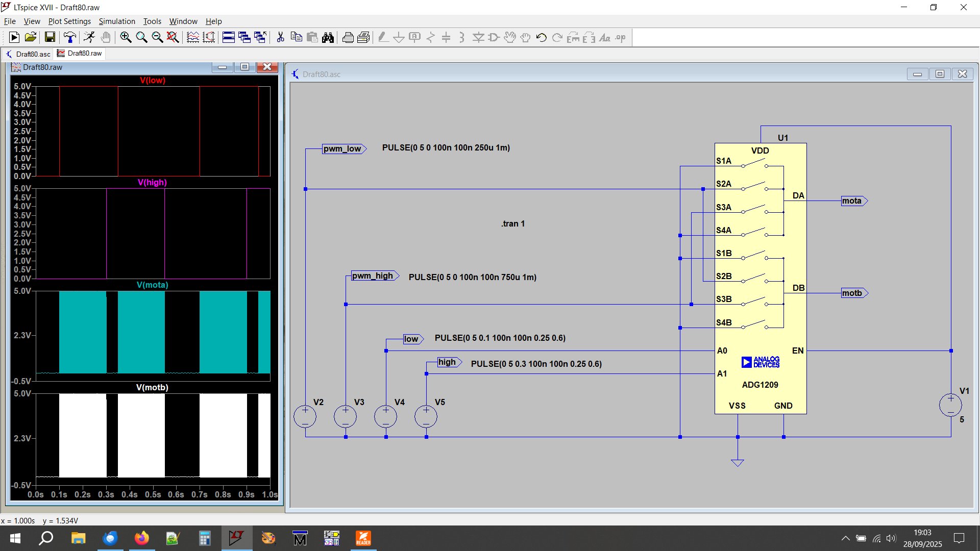Click the Tile Windows icon
The height and width of the screenshot is (551, 980).
(229, 37)
